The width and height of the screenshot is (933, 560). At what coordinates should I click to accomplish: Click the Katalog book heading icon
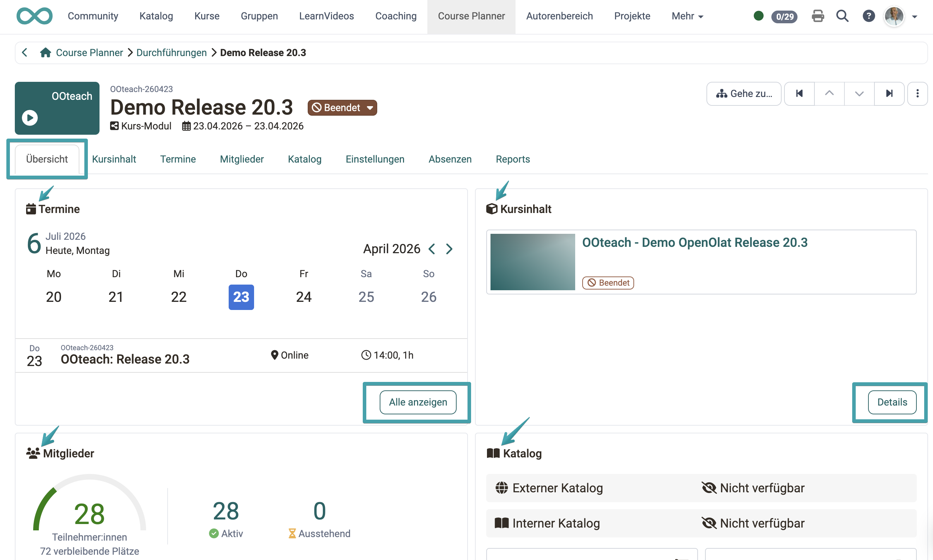click(493, 453)
